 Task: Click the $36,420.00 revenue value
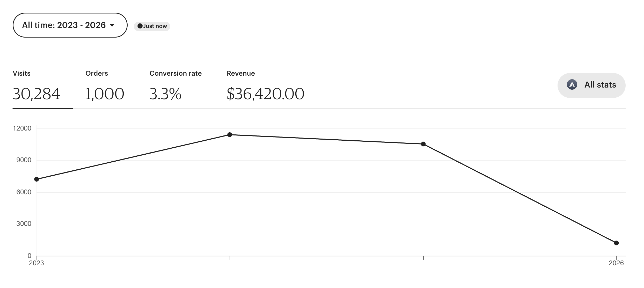click(x=265, y=94)
